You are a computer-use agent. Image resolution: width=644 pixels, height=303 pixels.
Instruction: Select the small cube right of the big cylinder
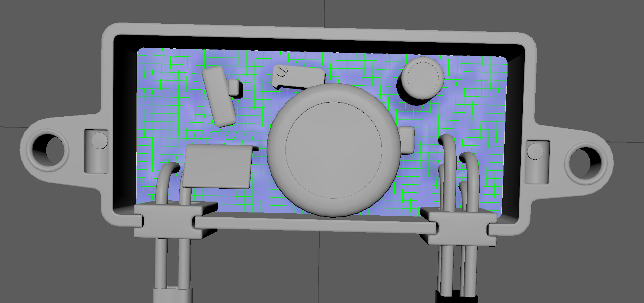[407, 140]
